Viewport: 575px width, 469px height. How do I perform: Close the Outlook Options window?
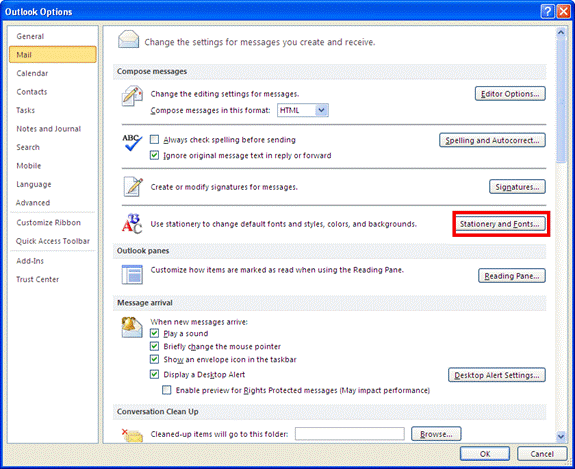coord(563,12)
